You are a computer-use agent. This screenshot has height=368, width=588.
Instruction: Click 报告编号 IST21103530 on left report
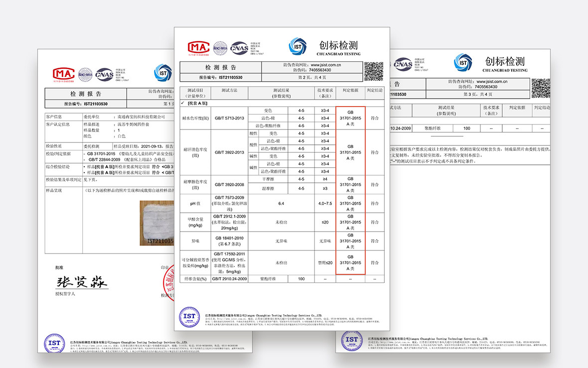tap(86, 104)
